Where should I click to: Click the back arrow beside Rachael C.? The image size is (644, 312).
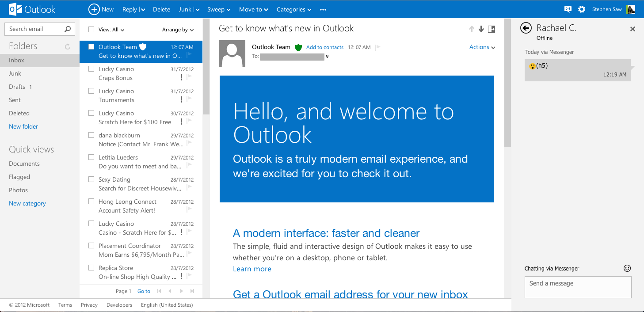(526, 28)
